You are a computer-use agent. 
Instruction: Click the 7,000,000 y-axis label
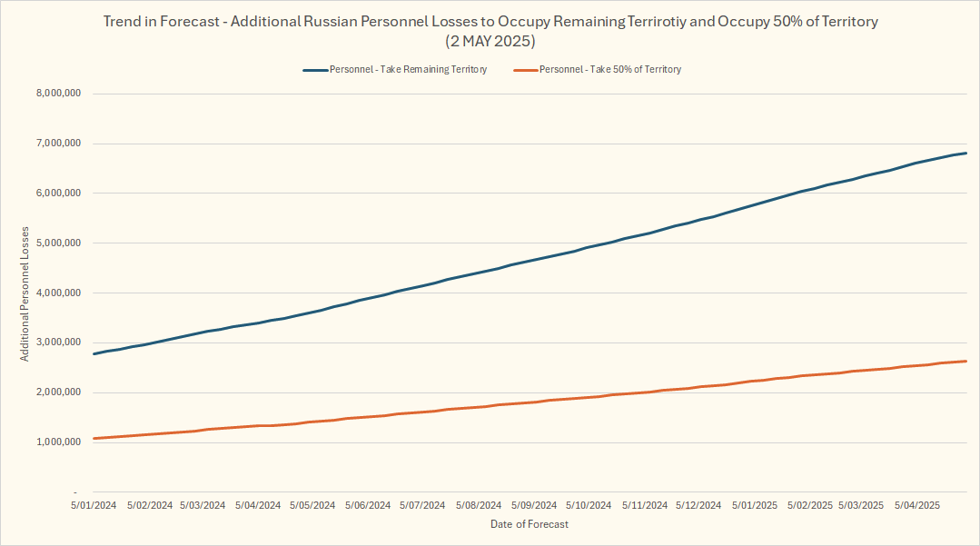pos(59,144)
